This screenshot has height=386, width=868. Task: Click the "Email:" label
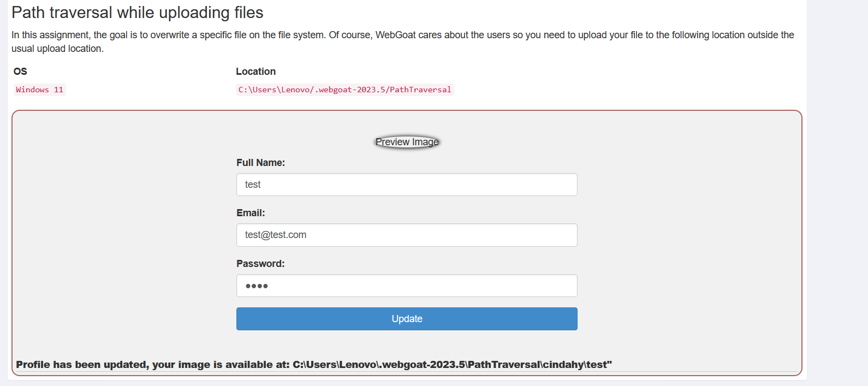pyautogui.click(x=251, y=213)
